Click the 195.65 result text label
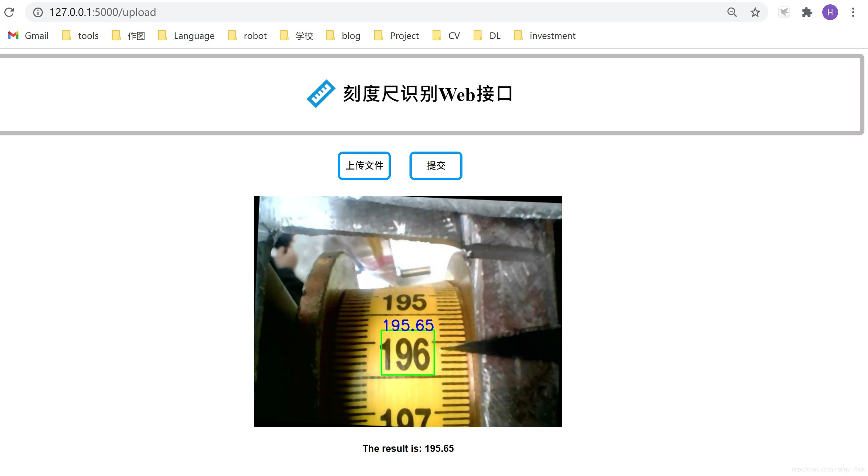Screen dimensions: 868x476 pyautogui.click(x=408, y=448)
